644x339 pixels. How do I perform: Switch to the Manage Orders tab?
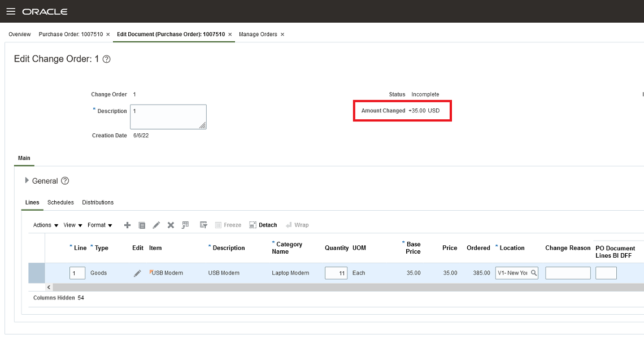258,34
